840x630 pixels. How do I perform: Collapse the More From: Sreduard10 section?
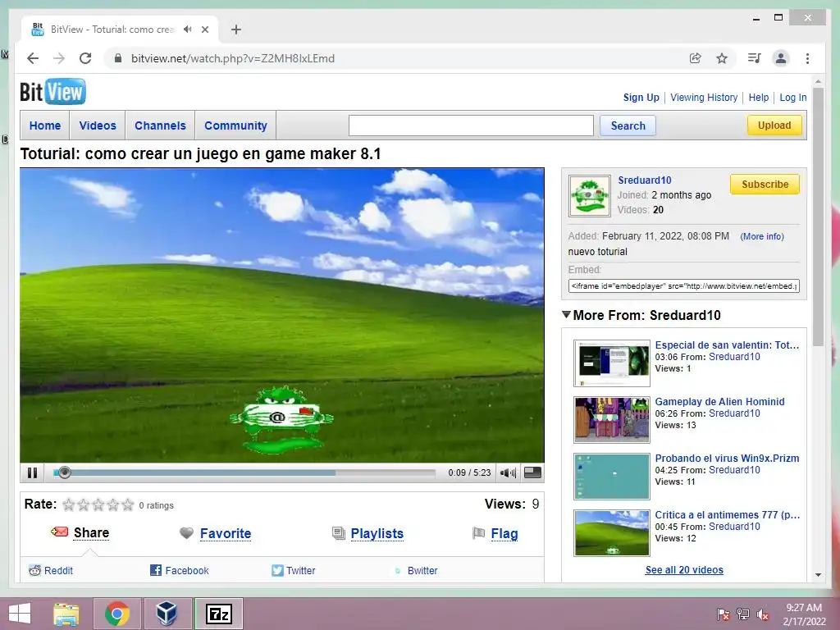tap(566, 314)
